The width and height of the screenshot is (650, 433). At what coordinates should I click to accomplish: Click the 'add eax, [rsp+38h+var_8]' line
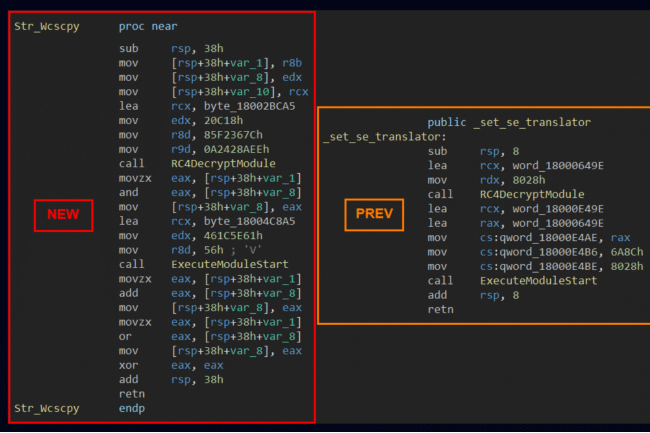point(210,293)
